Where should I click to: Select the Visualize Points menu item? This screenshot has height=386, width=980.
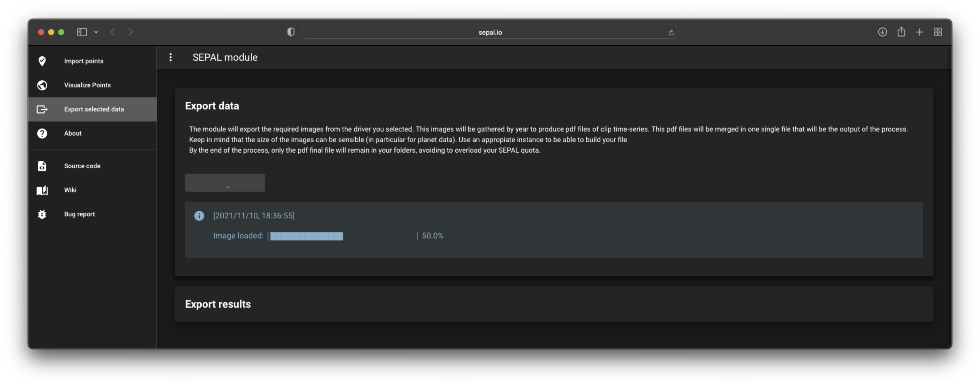pos(88,85)
